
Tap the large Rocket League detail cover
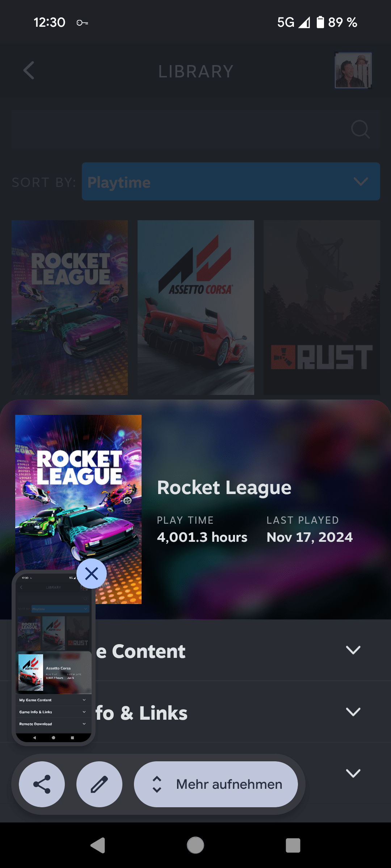click(78, 509)
